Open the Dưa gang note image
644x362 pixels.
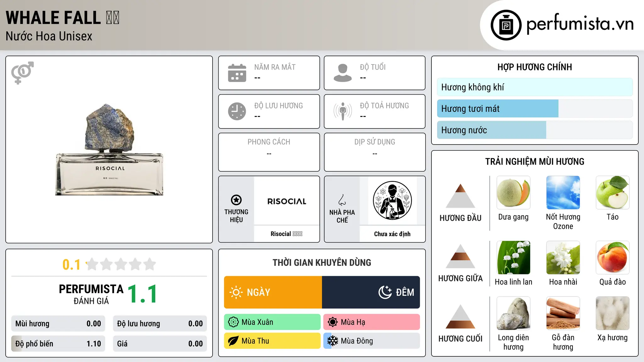(x=514, y=193)
